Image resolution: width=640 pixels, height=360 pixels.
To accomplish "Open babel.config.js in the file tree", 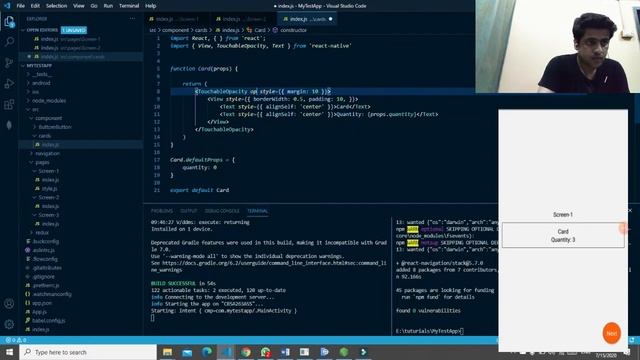I will coord(48,321).
